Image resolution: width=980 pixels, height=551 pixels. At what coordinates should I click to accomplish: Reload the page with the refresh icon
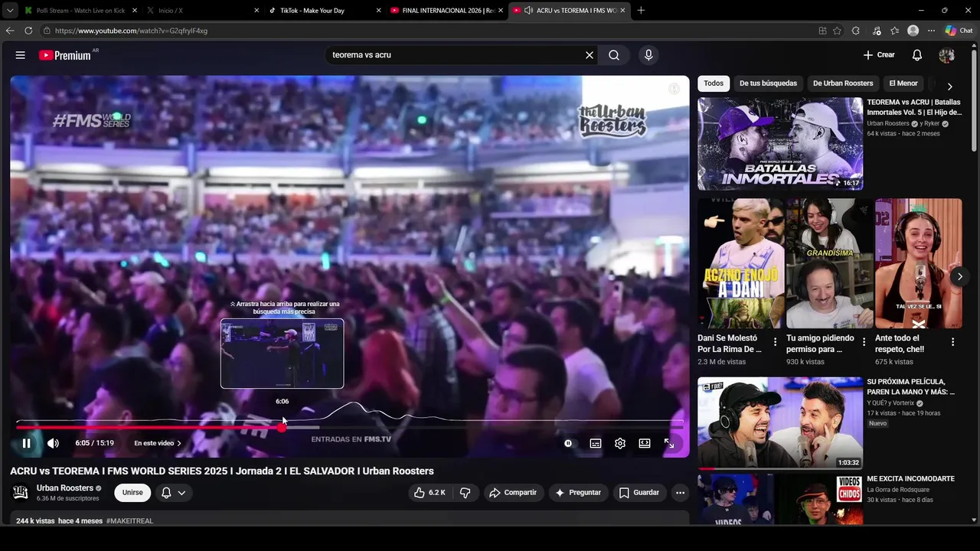pyautogui.click(x=28, y=31)
